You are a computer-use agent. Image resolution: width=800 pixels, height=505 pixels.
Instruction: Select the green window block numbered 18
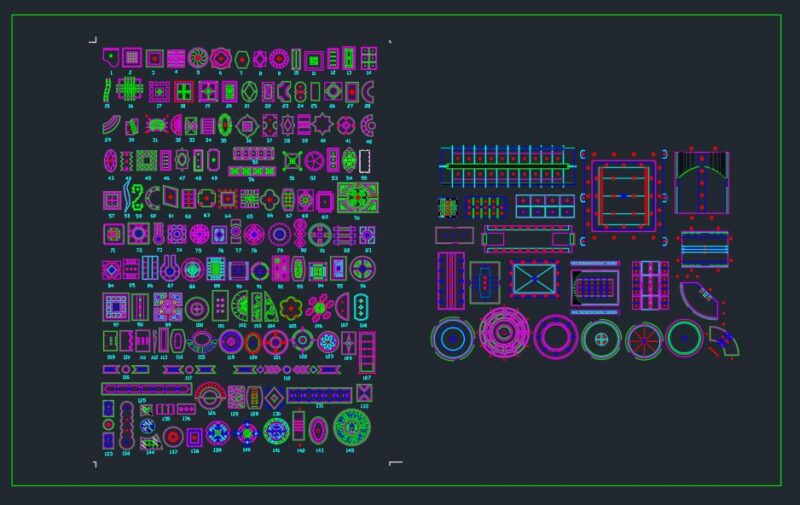[184, 92]
